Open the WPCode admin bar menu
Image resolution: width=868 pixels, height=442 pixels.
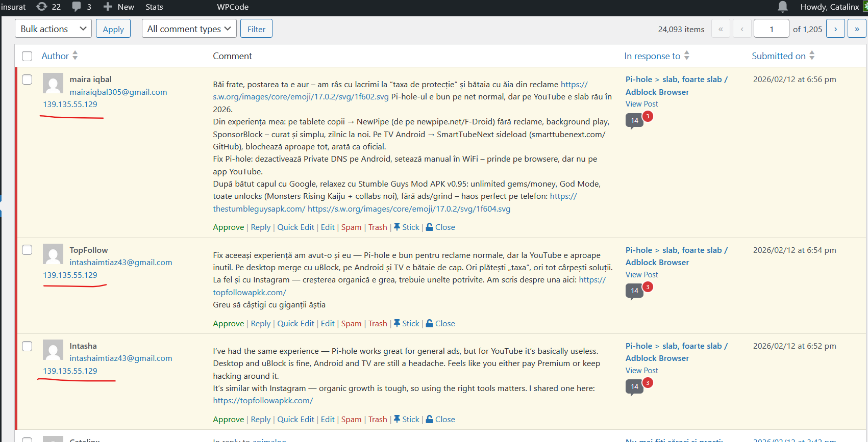point(233,7)
